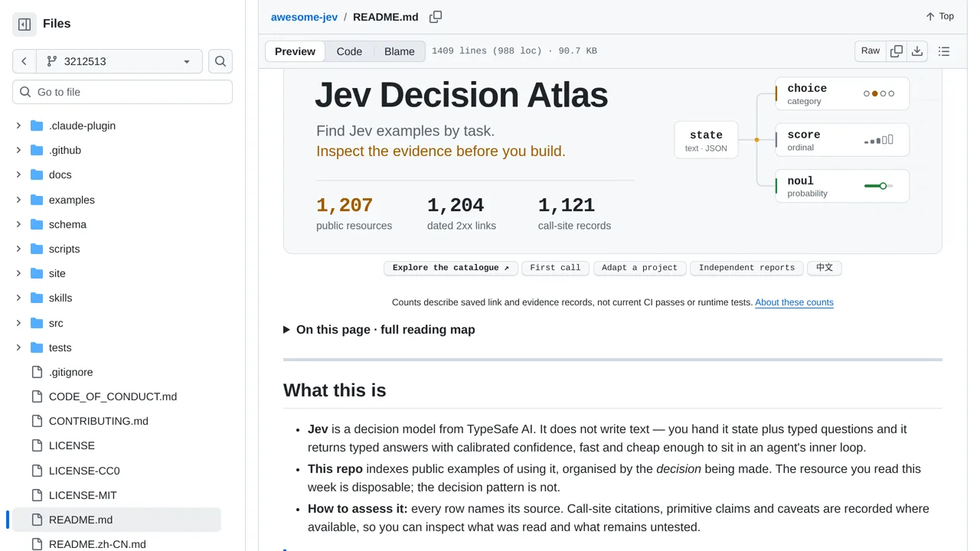This screenshot has height=551, width=980.
Task: Click the LICENSE file icon
Action: [37, 445]
